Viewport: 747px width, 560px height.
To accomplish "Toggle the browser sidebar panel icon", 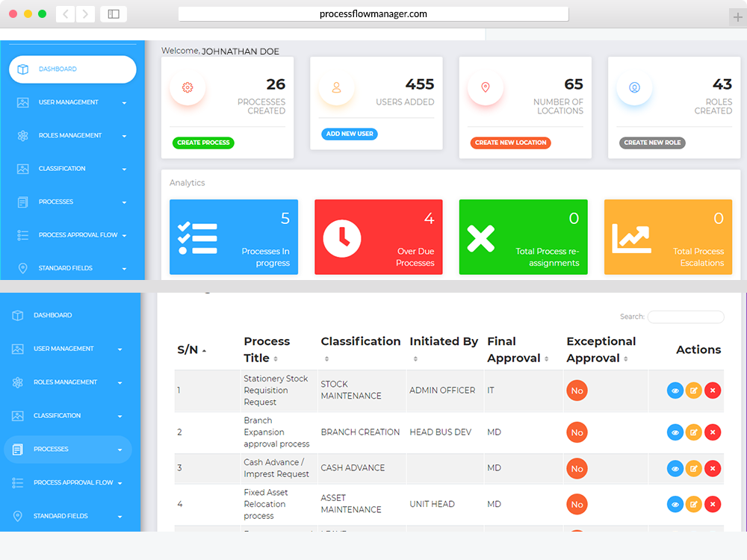I will [x=114, y=13].
